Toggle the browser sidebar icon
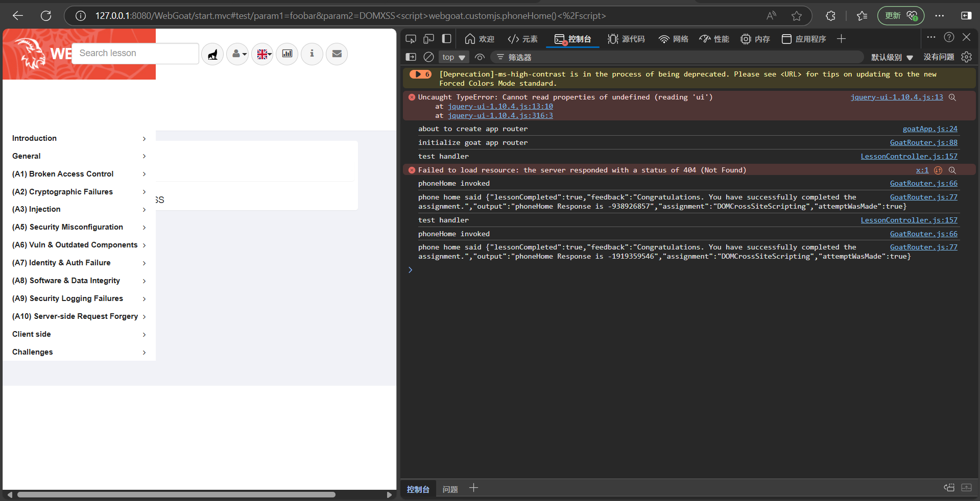The height and width of the screenshot is (501, 980). click(966, 16)
